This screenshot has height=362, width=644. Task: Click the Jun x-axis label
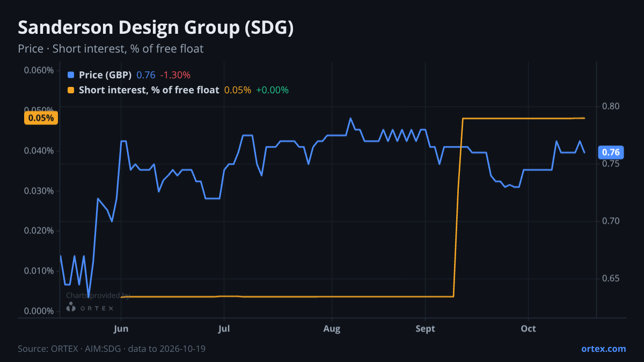coord(121,328)
